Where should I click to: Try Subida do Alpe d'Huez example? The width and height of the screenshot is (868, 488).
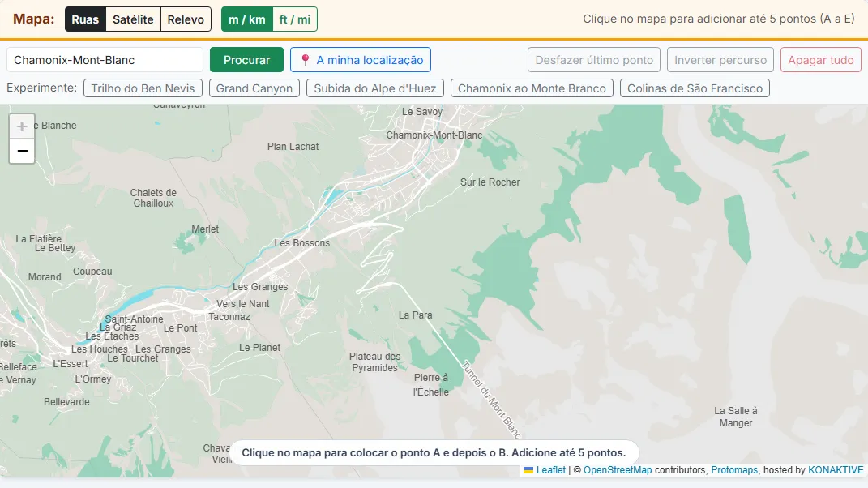click(374, 88)
